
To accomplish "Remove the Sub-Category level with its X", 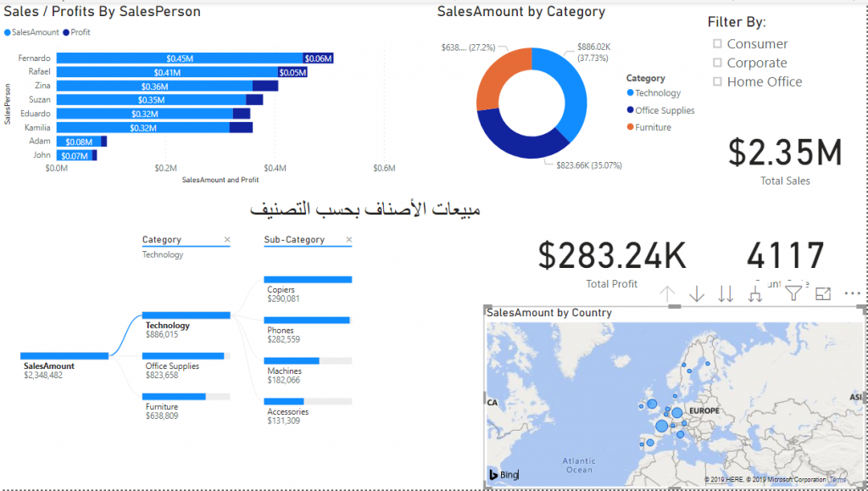I will [347, 240].
